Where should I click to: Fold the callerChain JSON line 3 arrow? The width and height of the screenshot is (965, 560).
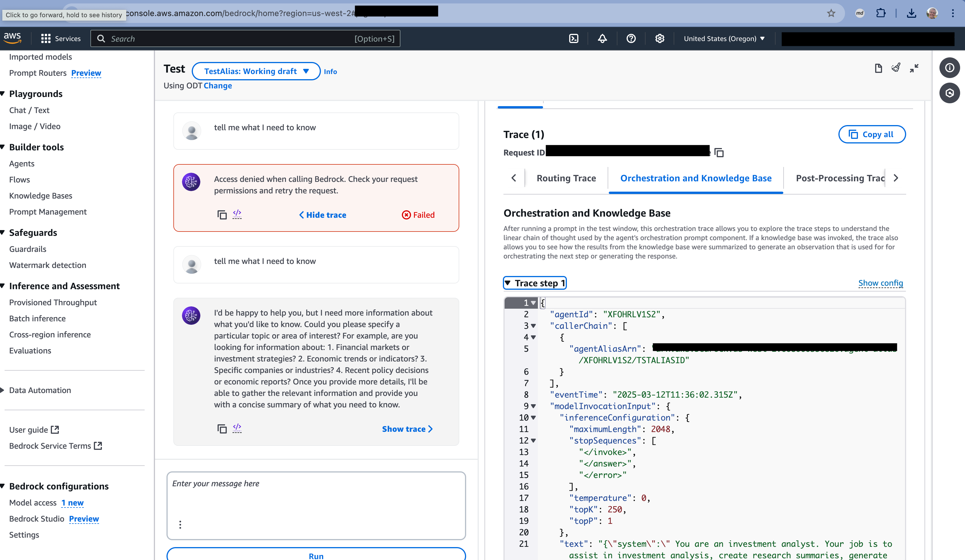coord(533,326)
